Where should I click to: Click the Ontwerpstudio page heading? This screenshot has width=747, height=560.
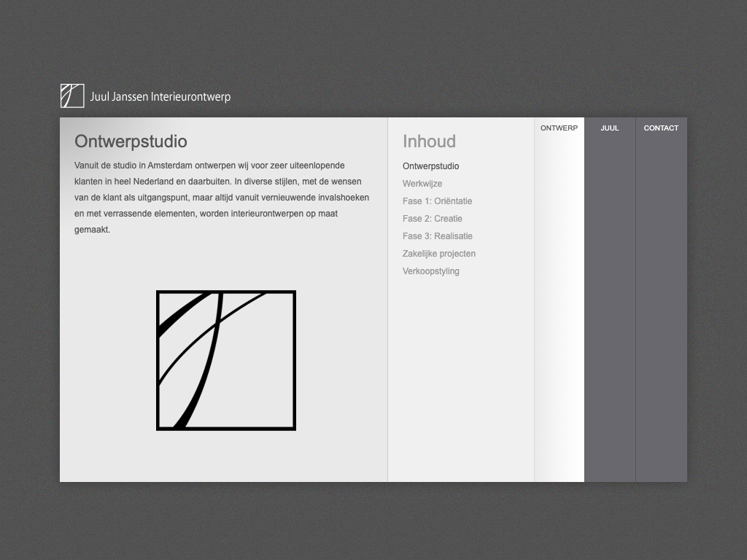point(131,141)
